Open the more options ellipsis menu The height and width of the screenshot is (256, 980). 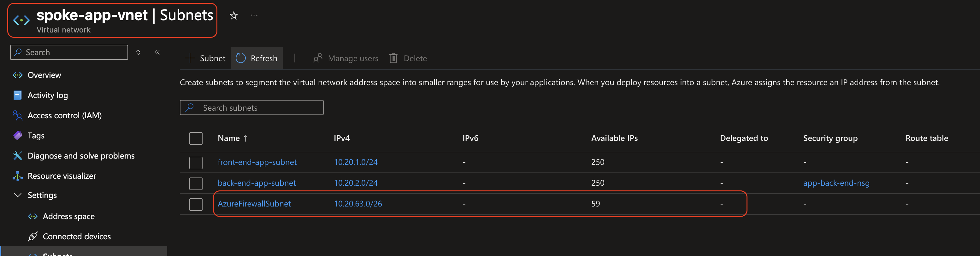coord(254,15)
